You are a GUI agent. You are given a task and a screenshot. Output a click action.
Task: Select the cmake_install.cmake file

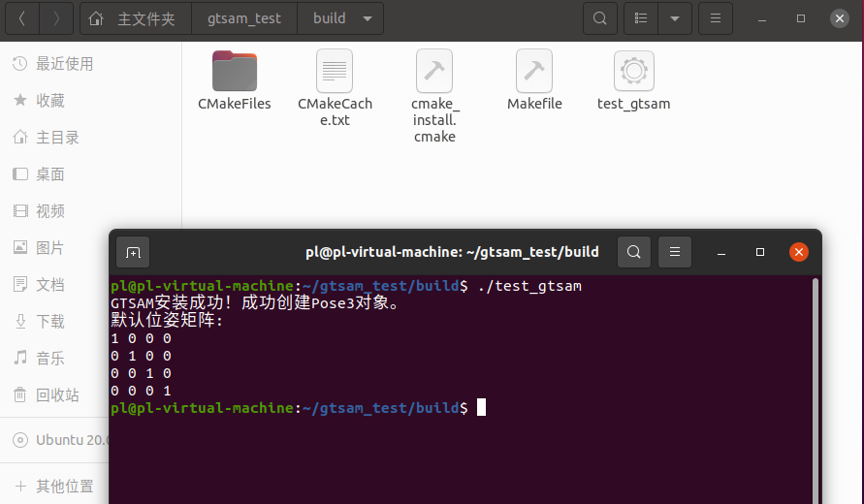click(x=433, y=72)
